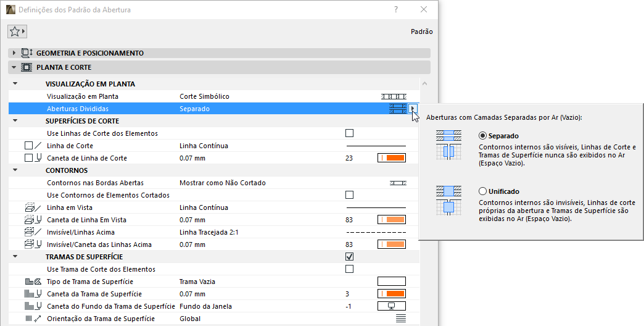Select the Separado radio option
This screenshot has width=644, height=326.
pos(483,136)
